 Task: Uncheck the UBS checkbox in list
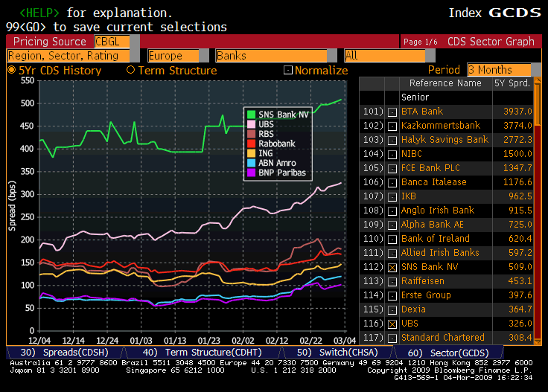point(392,324)
